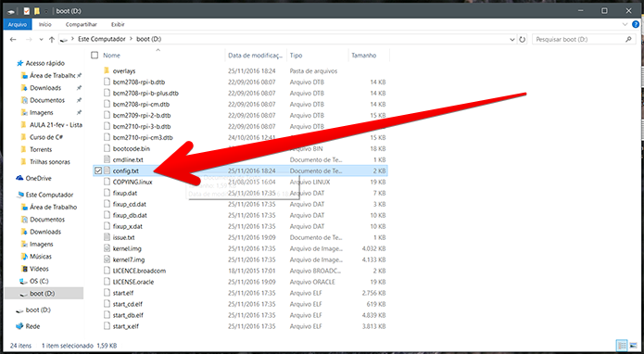Image resolution: width=644 pixels, height=354 pixels.
Task: Open the Início ribbon tab
Action: click(45, 25)
